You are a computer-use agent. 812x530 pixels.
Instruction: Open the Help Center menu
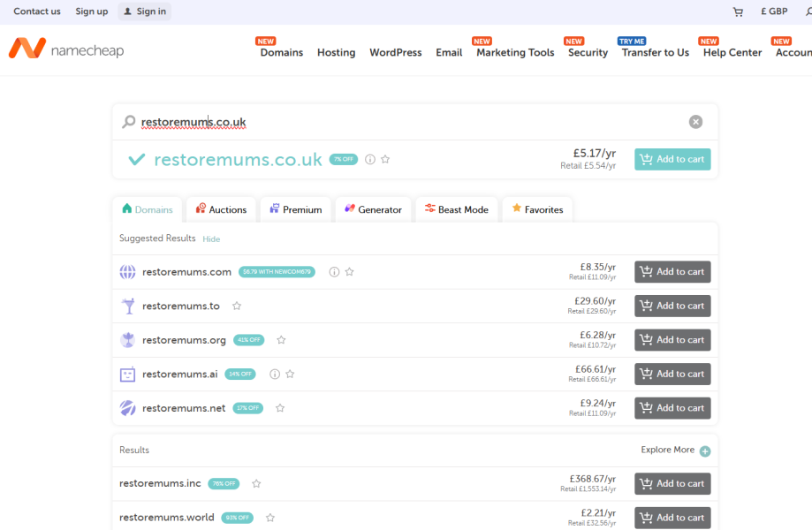[732, 52]
